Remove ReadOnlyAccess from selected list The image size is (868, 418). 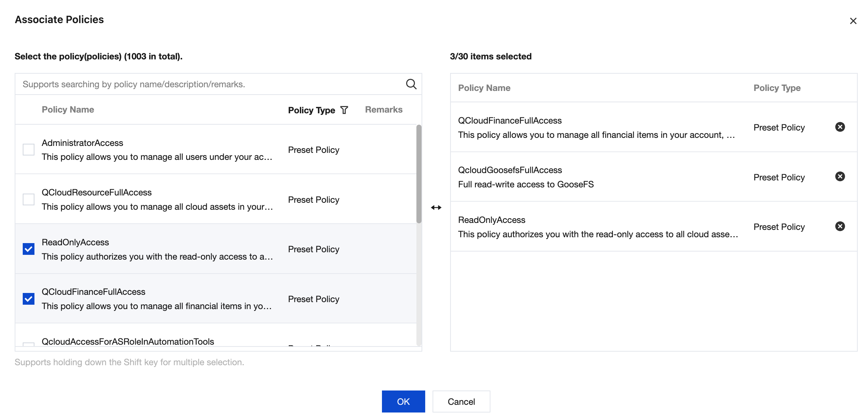click(840, 226)
